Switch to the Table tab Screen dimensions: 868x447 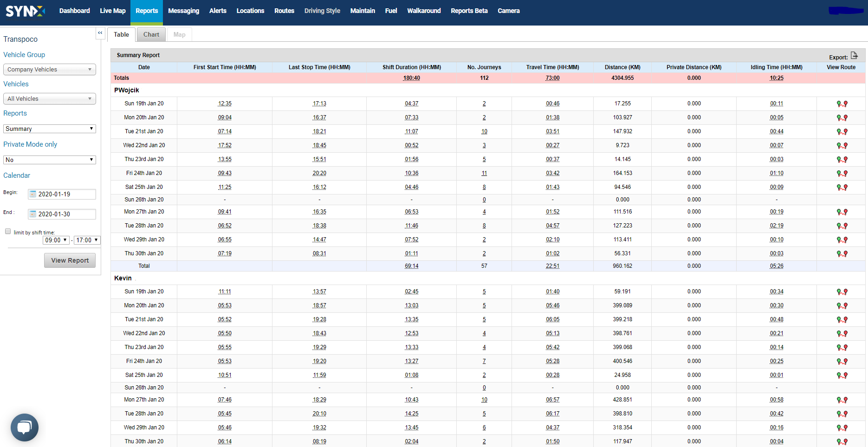tap(122, 34)
